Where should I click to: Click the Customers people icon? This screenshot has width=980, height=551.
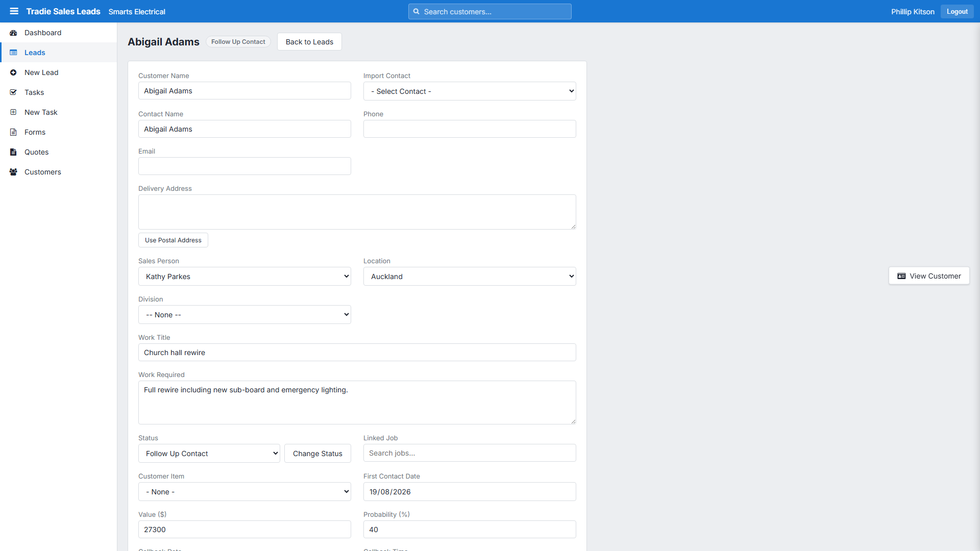(x=13, y=172)
